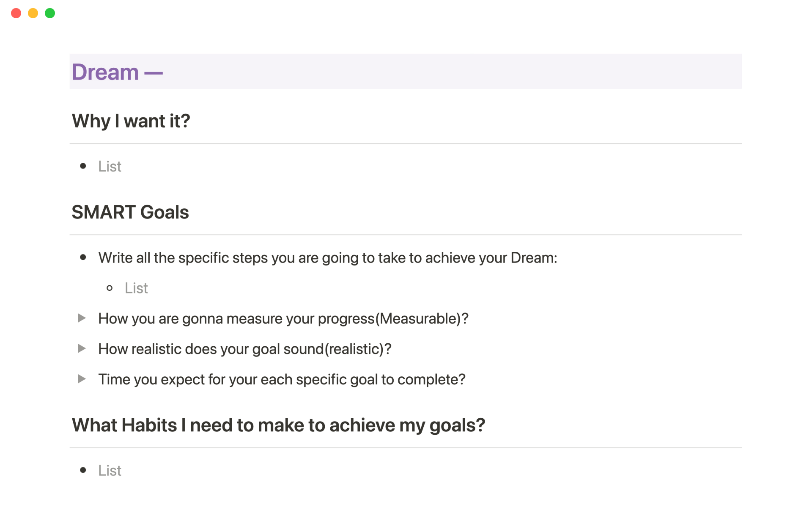Screen dimensions: 812x508
Task: Click the What Habits I need heading
Action: click(x=278, y=425)
